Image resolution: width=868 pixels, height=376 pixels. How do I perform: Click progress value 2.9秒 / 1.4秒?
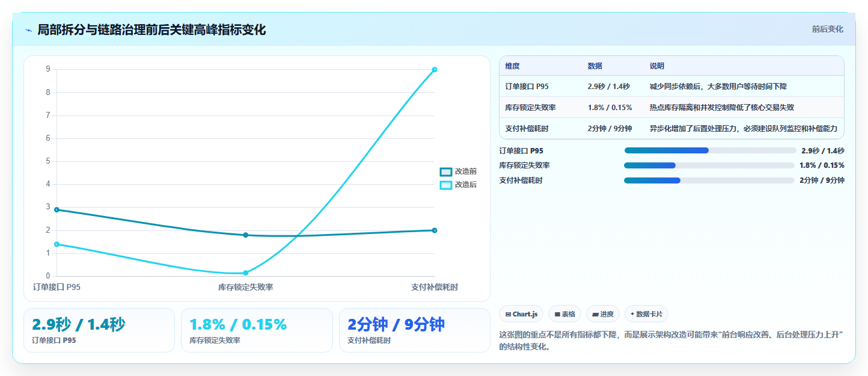point(823,151)
